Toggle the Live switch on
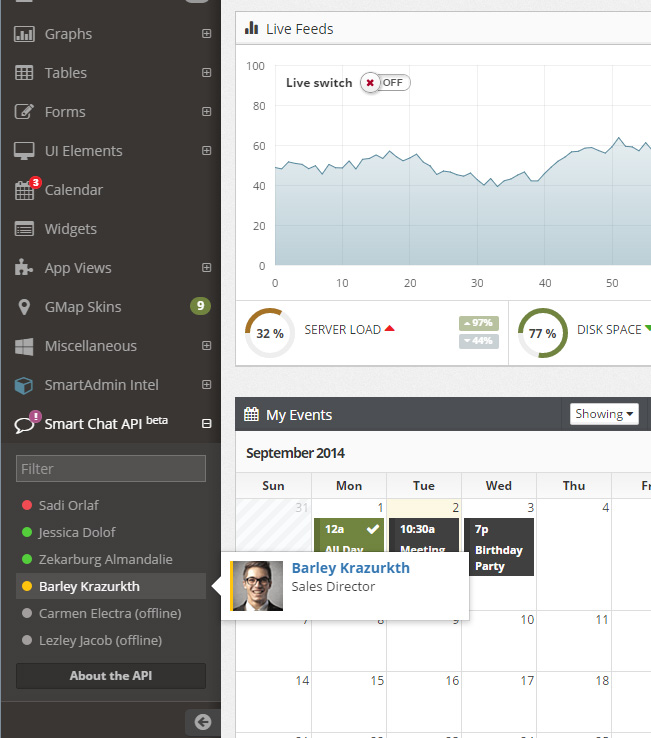The height and width of the screenshot is (738, 651). 385,83
